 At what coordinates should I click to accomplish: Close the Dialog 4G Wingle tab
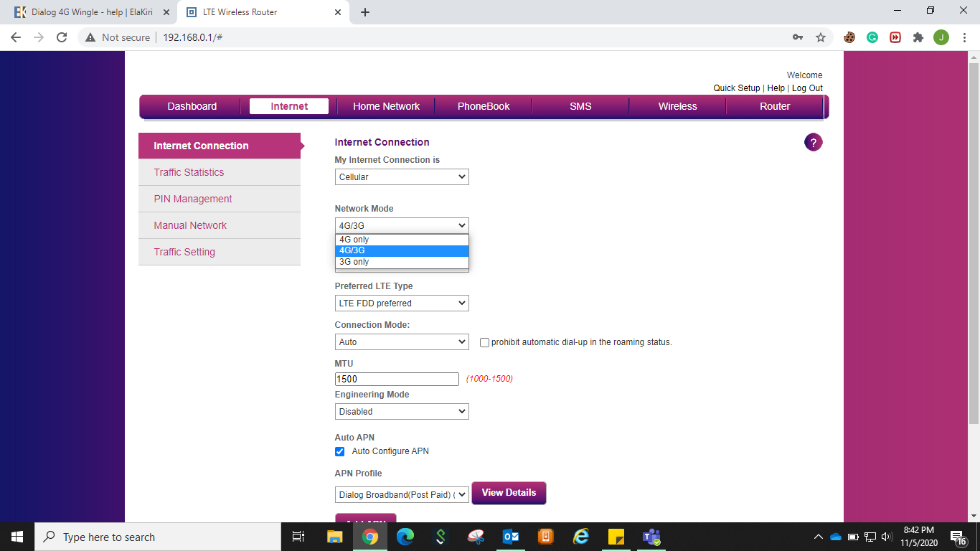[166, 12]
